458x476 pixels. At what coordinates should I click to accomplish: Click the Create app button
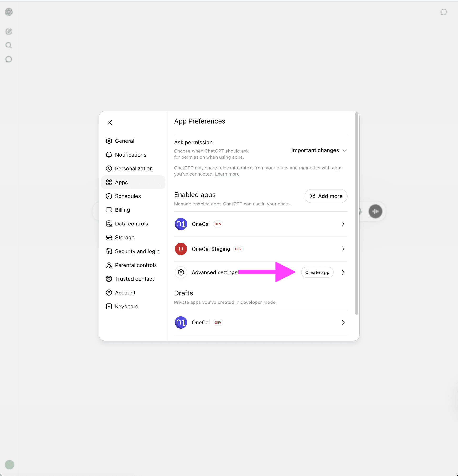(x=317, y=272)
